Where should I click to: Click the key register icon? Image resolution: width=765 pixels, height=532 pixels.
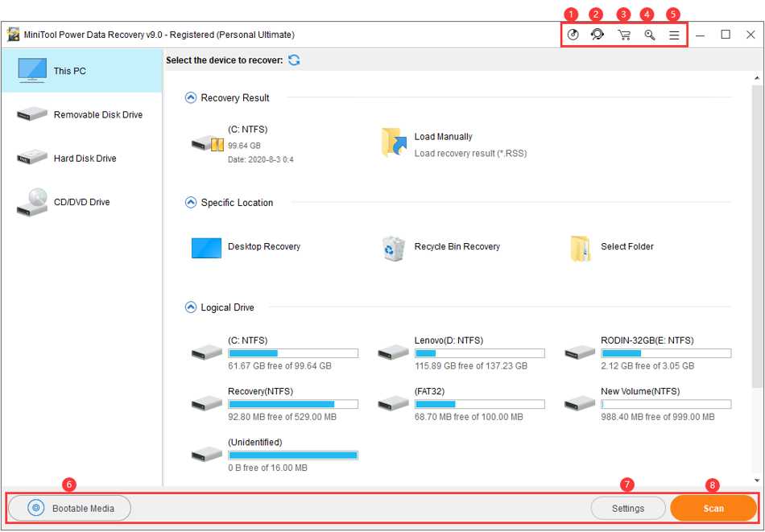649,35
